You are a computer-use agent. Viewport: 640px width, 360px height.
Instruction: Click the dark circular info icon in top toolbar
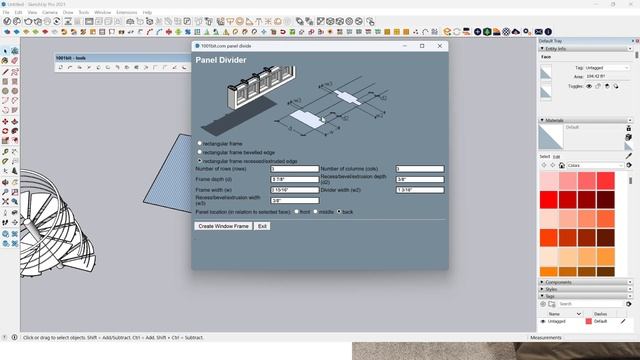click(x=548, y=31)
